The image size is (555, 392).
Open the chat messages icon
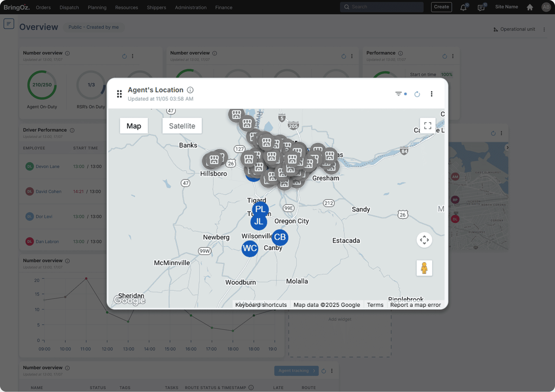(481, 8)
